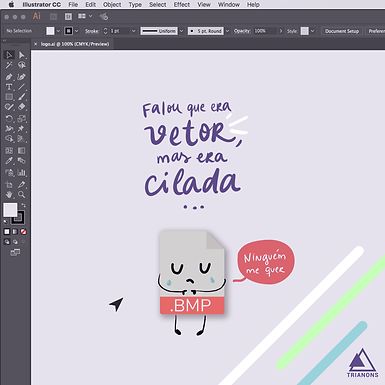Select the Column Graph tool

click(x=22, y=173)
